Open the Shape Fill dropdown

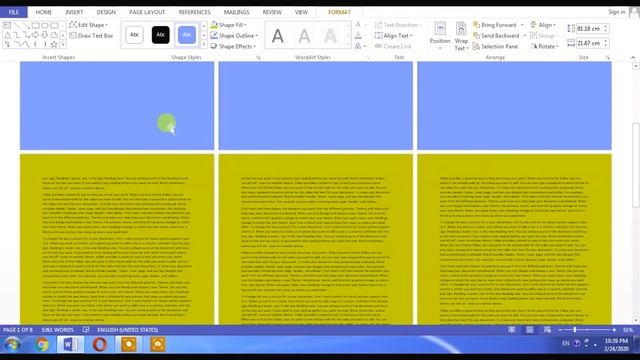229,25
